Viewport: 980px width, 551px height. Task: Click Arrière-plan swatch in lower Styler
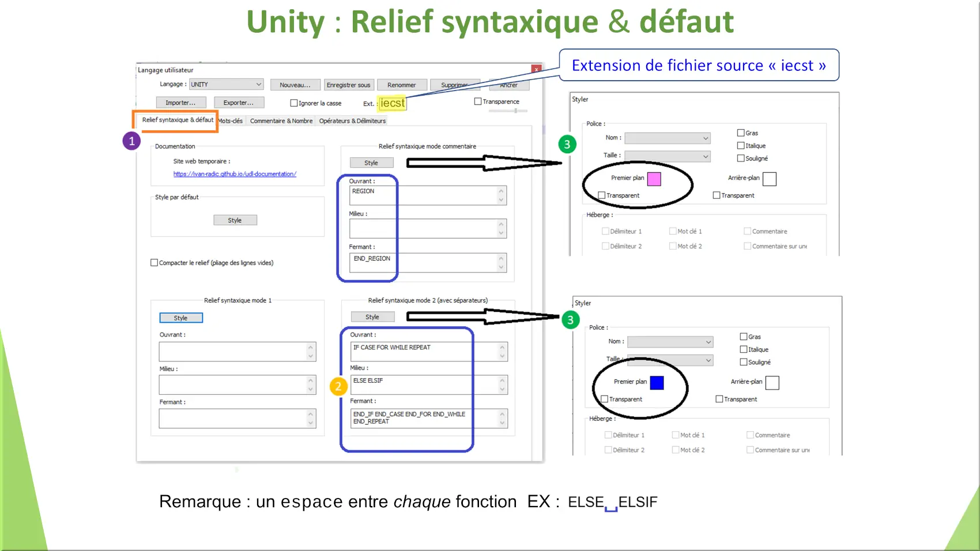[772, 383]
